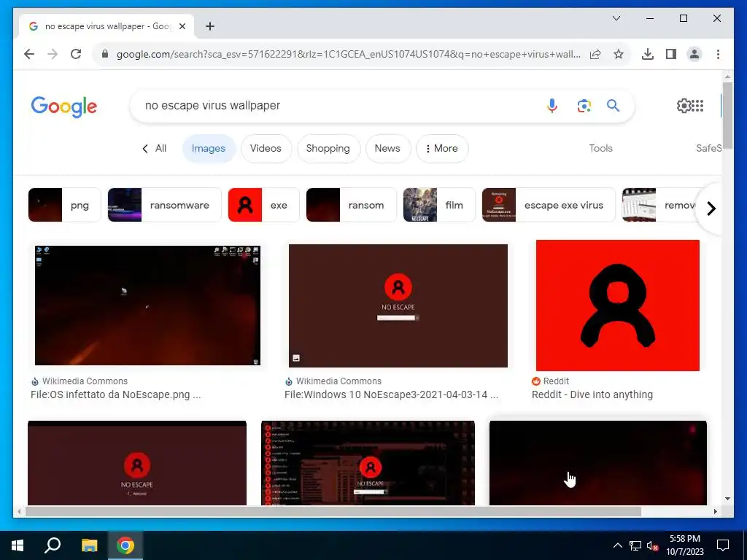The width and height of the screenshot is (747, 560).
Task: Open the search Tools options
Action: pos(600,149)
